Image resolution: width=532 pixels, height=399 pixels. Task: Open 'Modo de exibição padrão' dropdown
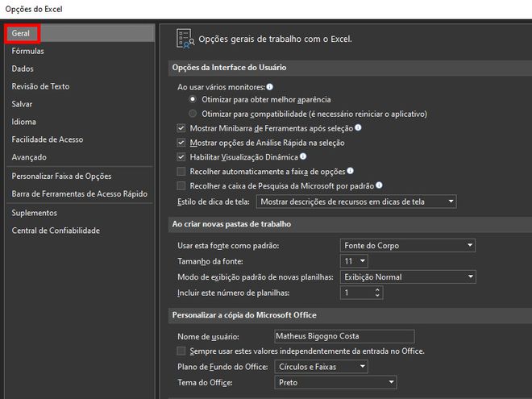pos(408,276)
